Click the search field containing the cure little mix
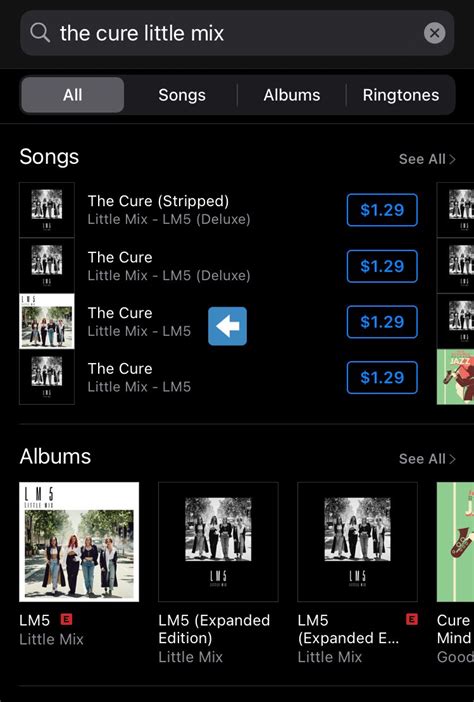This screenshot has height=702, width=474. (237, 33)
